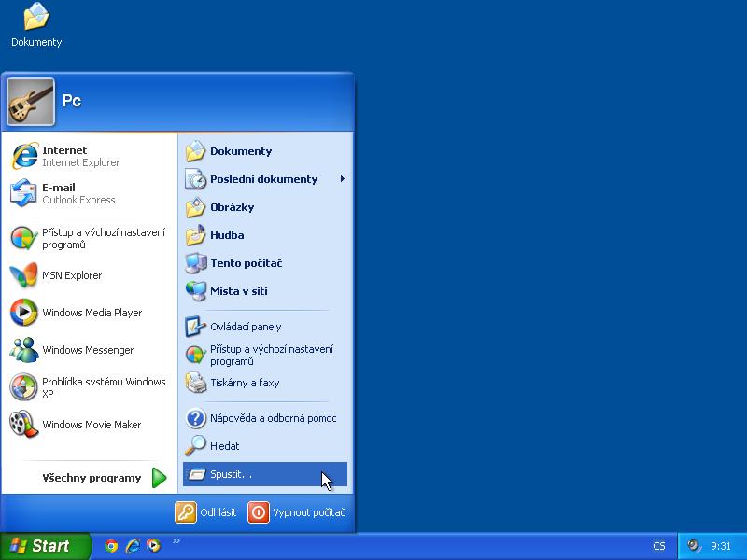Launch Internet Explorer from the Quick Launch bar
This screenshot has width=747, height=560.
(133, 546)
